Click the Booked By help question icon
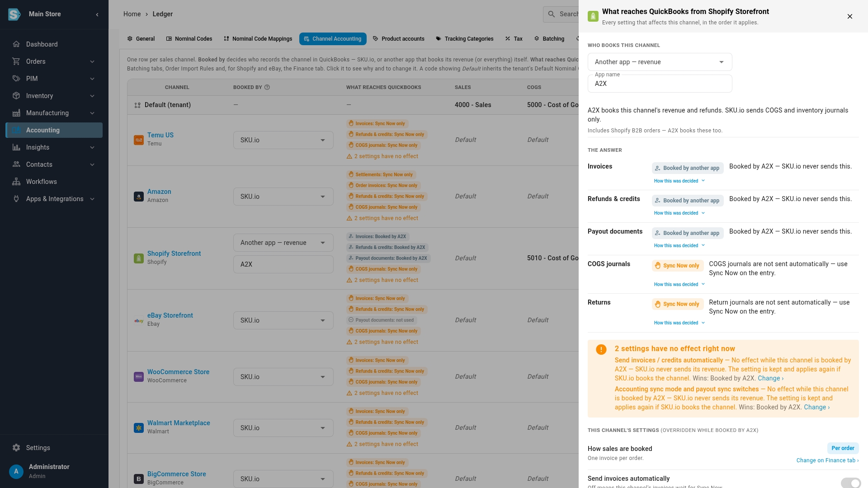Viewport: 868px width, 488px height. [267, 87]
